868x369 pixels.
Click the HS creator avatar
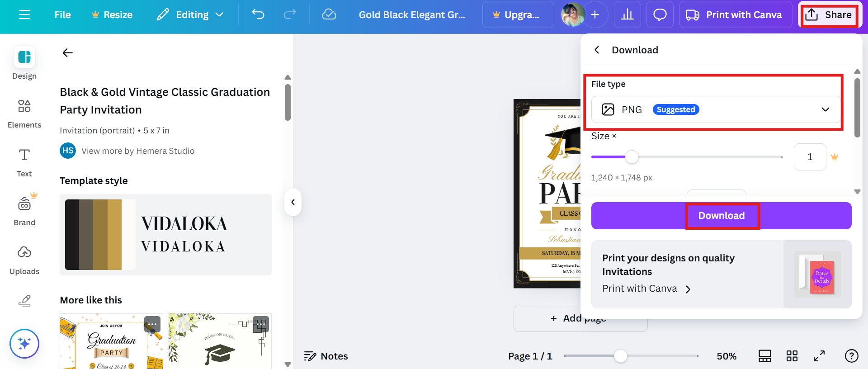68,151
